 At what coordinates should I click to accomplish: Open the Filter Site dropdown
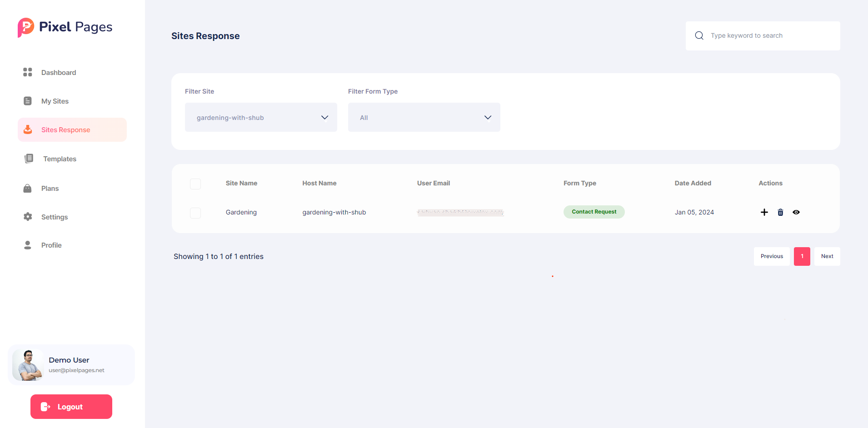pyautogui.click(x=261, y=117)
